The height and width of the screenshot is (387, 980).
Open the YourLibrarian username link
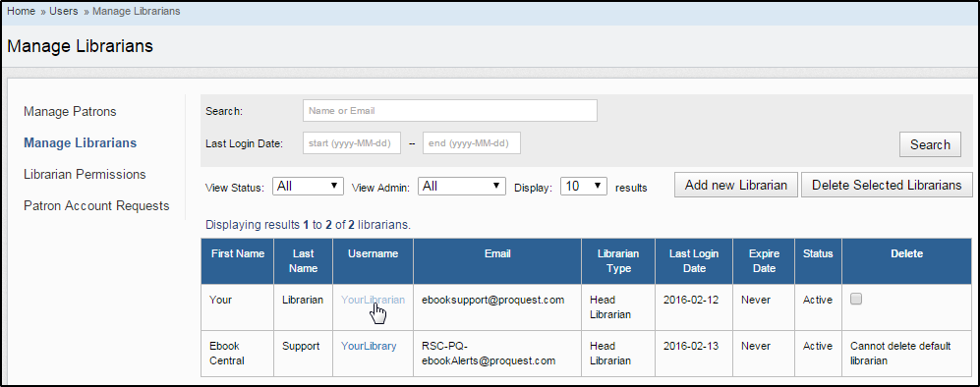pos(373,300)
